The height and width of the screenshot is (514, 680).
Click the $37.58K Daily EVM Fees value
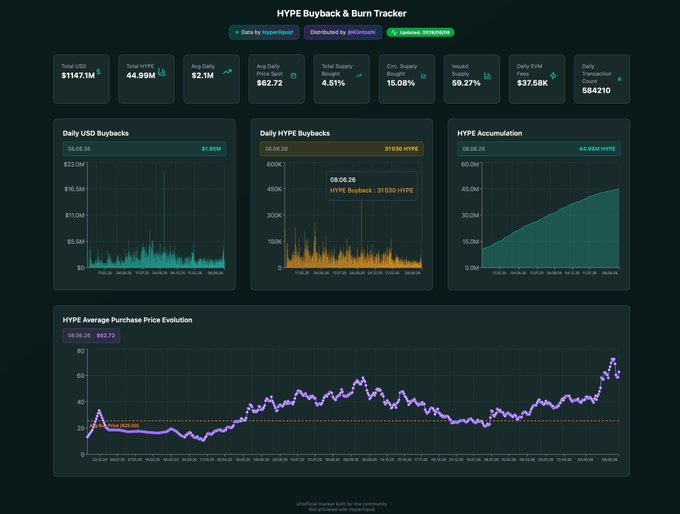pyautogui.click(x=532, y=83)
